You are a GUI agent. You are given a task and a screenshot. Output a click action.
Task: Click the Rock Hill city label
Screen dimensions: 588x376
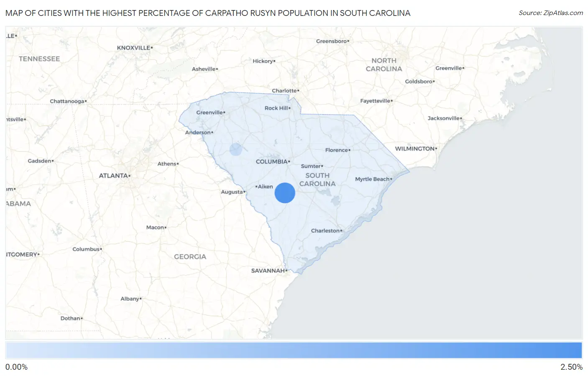point(276,108)
